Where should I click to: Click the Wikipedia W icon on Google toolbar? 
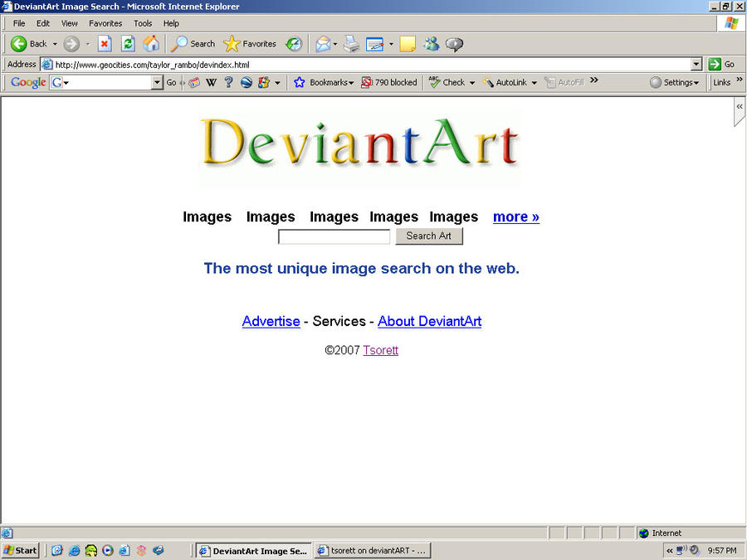[211, 82]
